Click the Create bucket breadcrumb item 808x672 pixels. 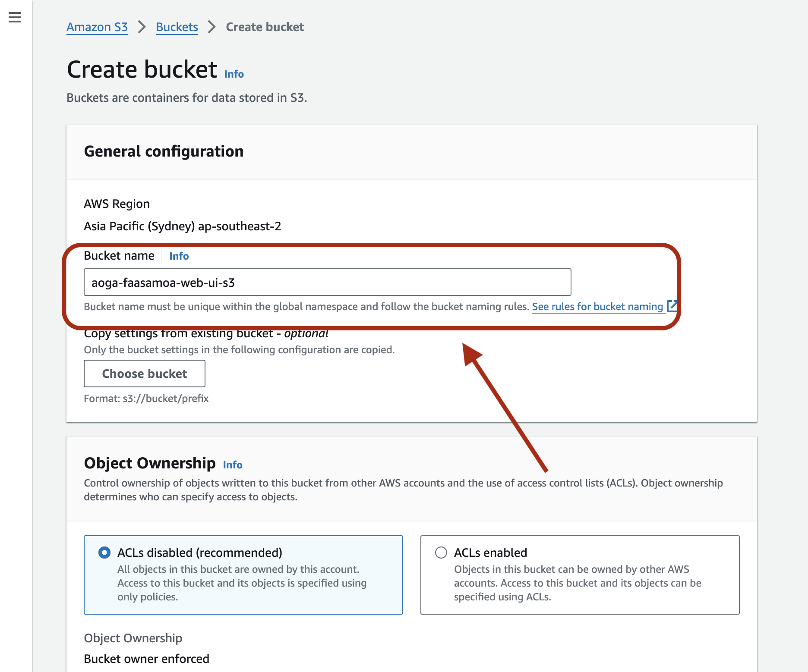tap(265, 27)
